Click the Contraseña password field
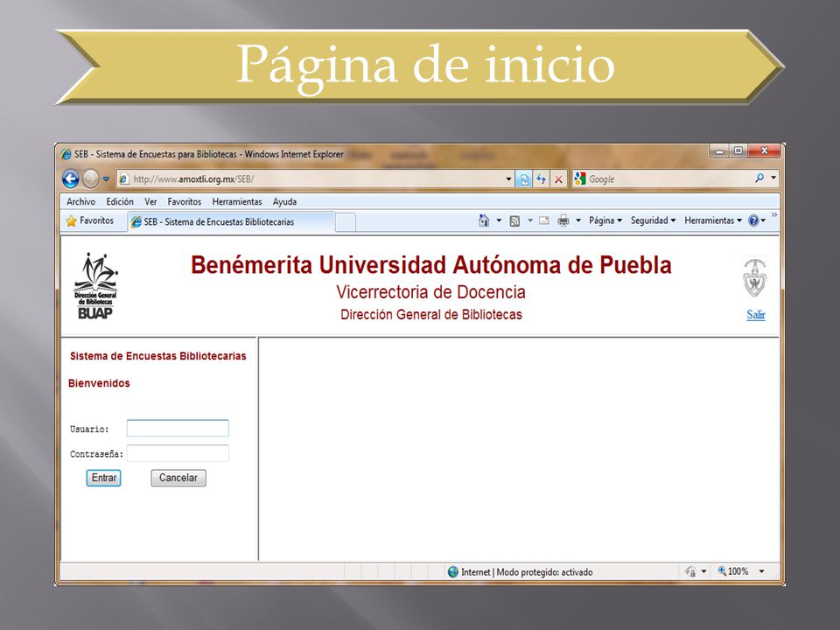The width and height of the screenshot is (840, 630). [178, 453]
